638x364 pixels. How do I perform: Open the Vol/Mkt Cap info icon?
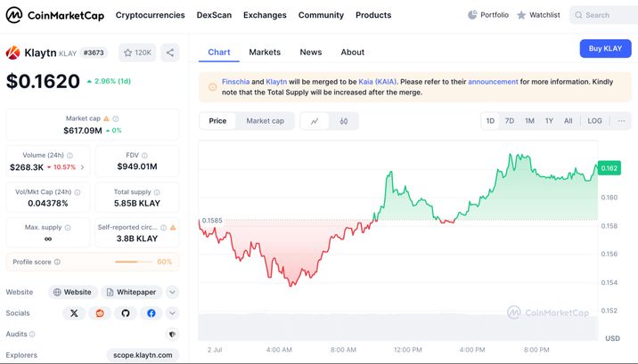[78, 192]
